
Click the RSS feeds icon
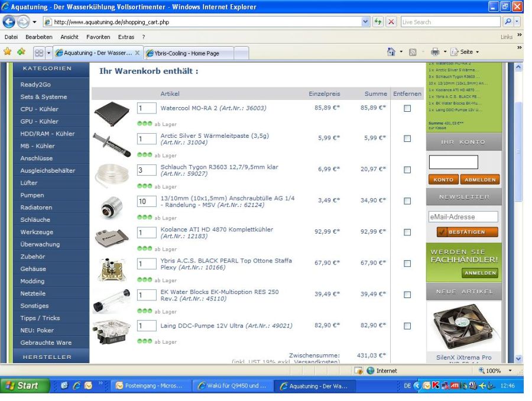[413, 52]
